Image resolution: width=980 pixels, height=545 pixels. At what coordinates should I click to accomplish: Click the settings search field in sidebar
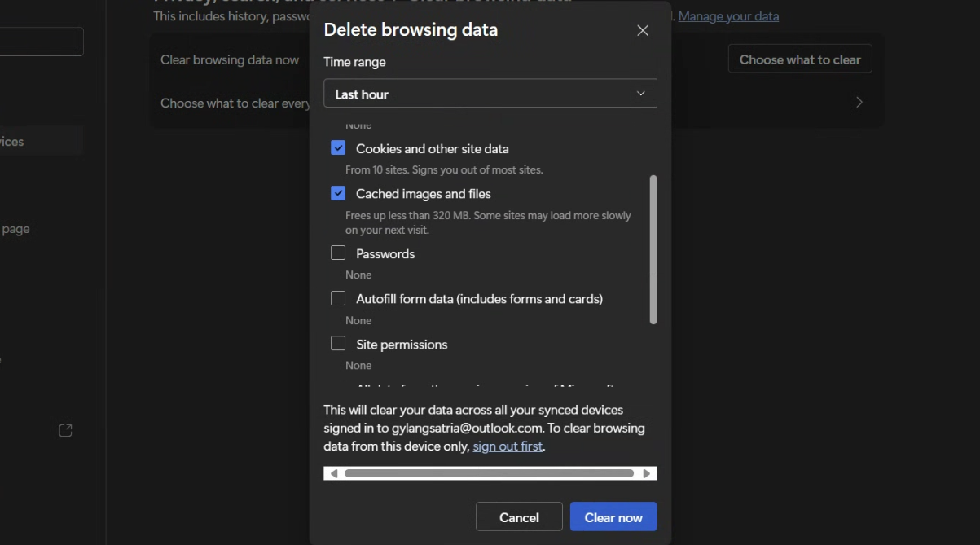[41, 42]
